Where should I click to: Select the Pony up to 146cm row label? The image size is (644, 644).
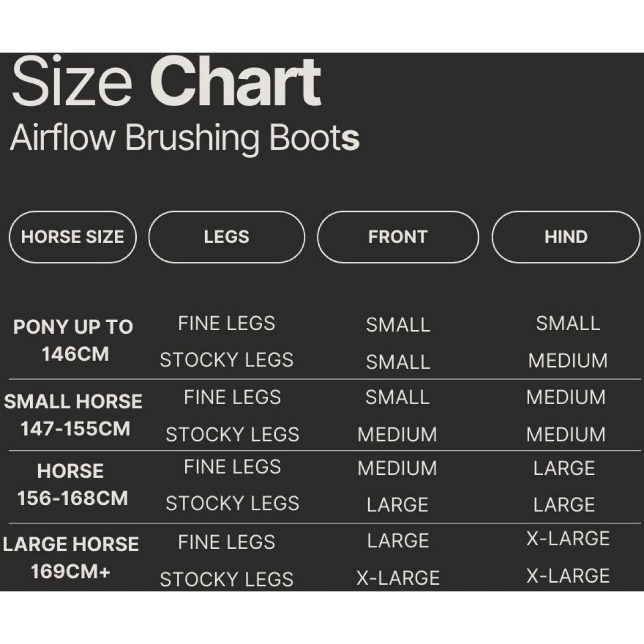click(73, 340)
